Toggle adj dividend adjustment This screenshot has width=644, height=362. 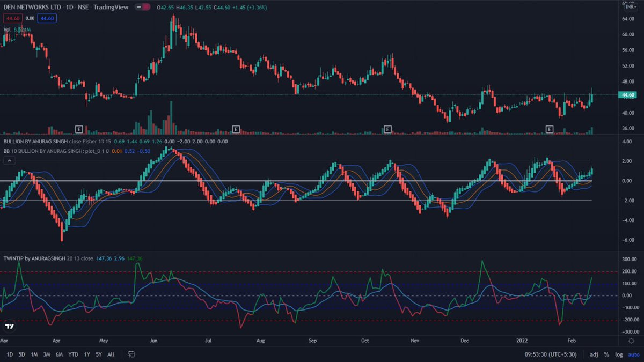594,354
